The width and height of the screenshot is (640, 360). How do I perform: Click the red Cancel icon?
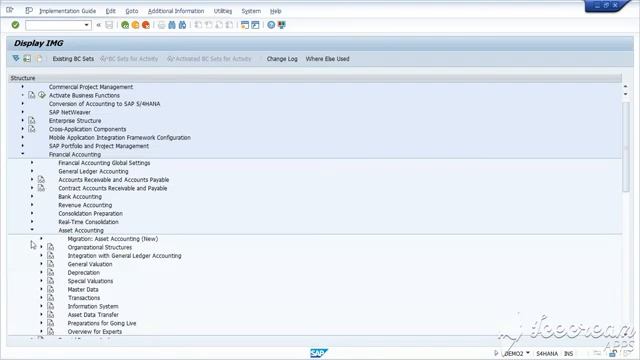pos(146,25)
